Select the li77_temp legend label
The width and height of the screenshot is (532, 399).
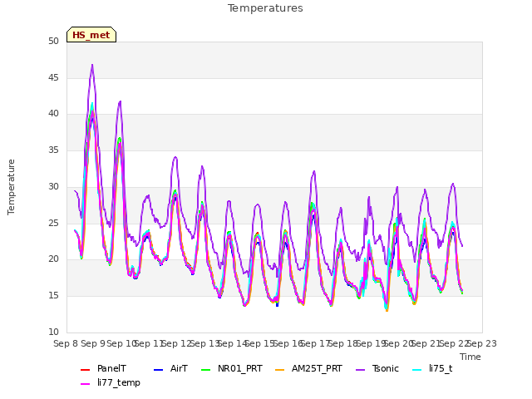pyautogui.click(x=118, y=382)
